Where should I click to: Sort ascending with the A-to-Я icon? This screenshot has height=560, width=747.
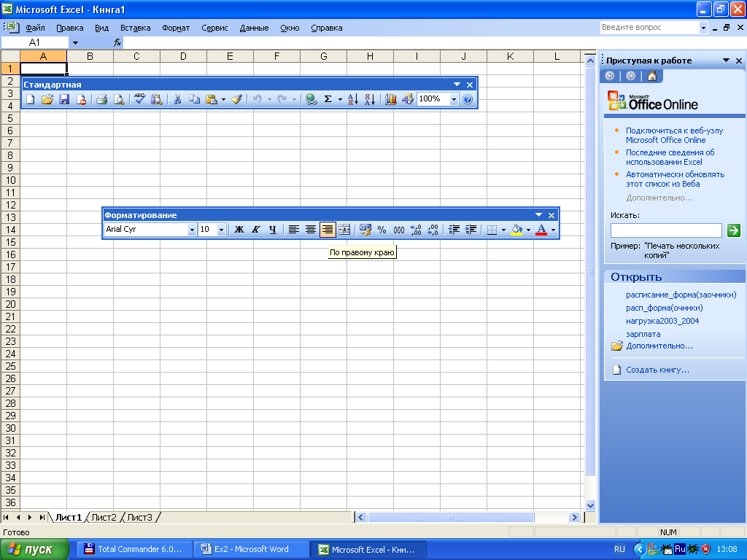(353, 99)
